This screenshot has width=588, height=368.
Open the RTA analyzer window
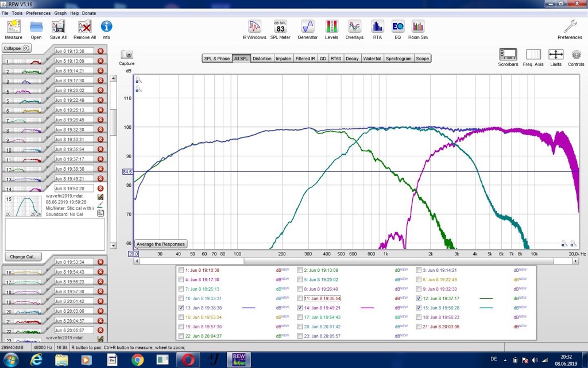coord(377,28)
